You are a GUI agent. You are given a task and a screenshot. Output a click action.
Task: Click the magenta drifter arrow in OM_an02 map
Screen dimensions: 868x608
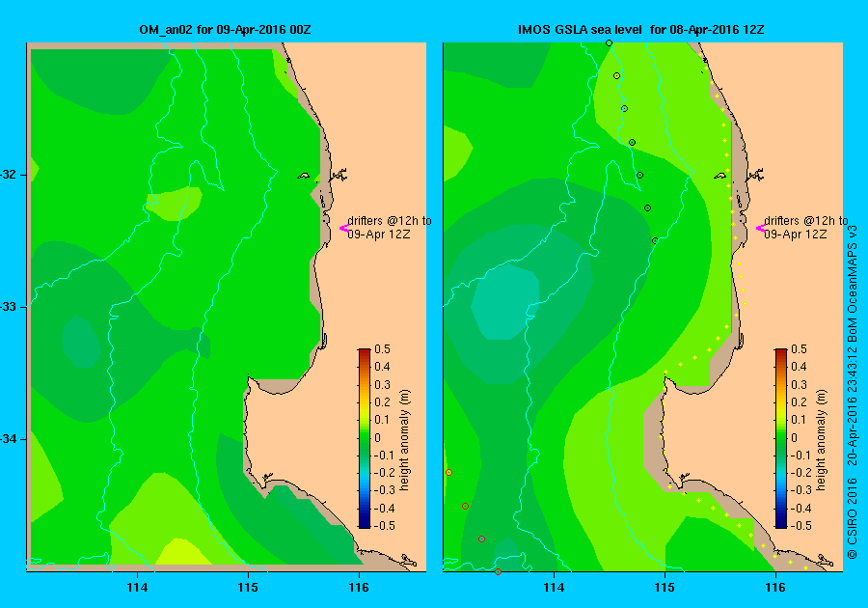click(343, 228)
